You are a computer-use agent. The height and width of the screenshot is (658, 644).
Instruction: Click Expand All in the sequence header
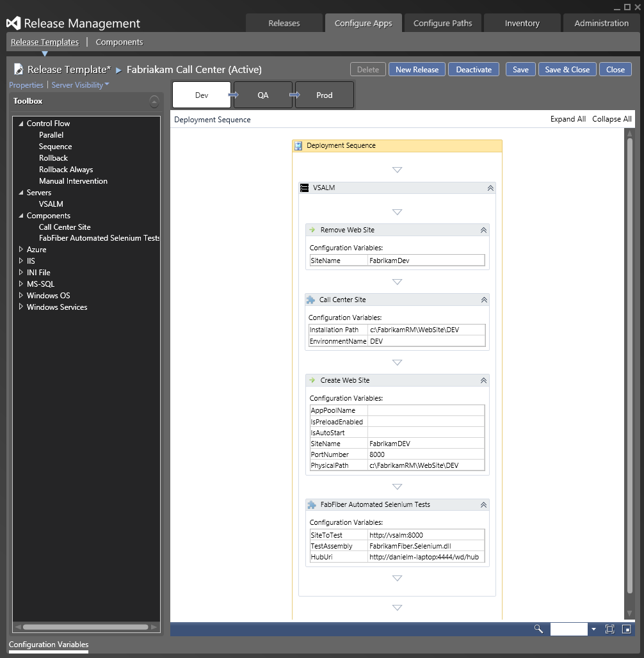click(568, 119)
